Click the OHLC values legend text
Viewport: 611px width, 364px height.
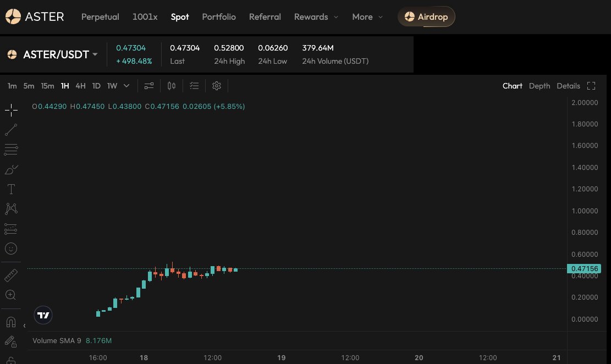tap(139, 106)
